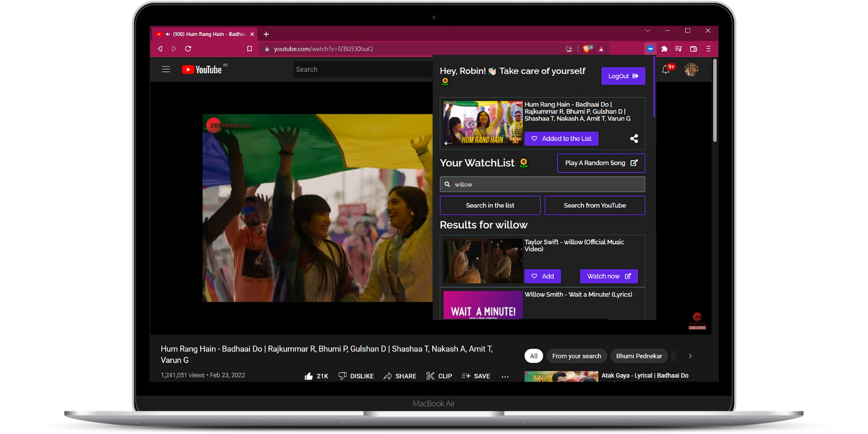The width and height of the screenshot is (868, 434).
Task: Open YouTube account avatar
Action: tap(691, 69)
